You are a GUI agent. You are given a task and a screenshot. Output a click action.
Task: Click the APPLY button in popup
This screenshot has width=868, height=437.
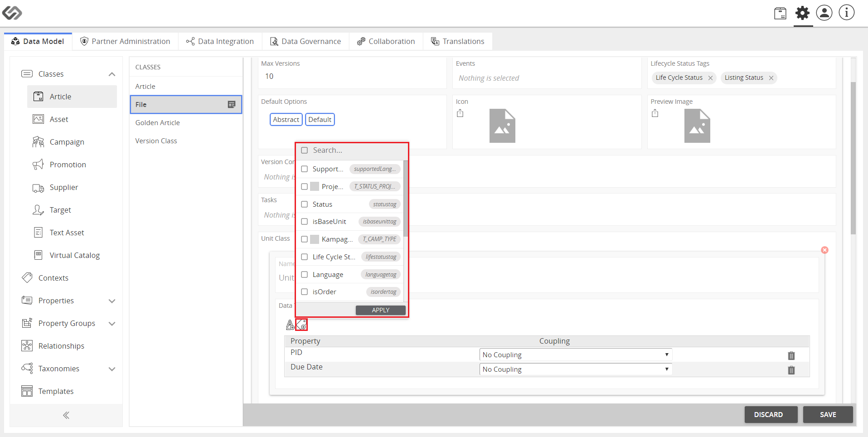(x=381, y=310)
